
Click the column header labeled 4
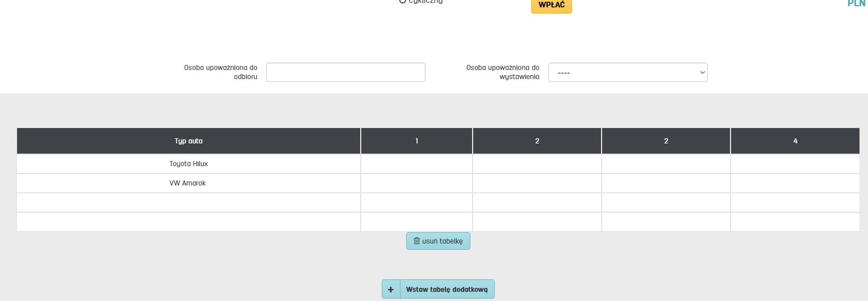click(795, 141)
